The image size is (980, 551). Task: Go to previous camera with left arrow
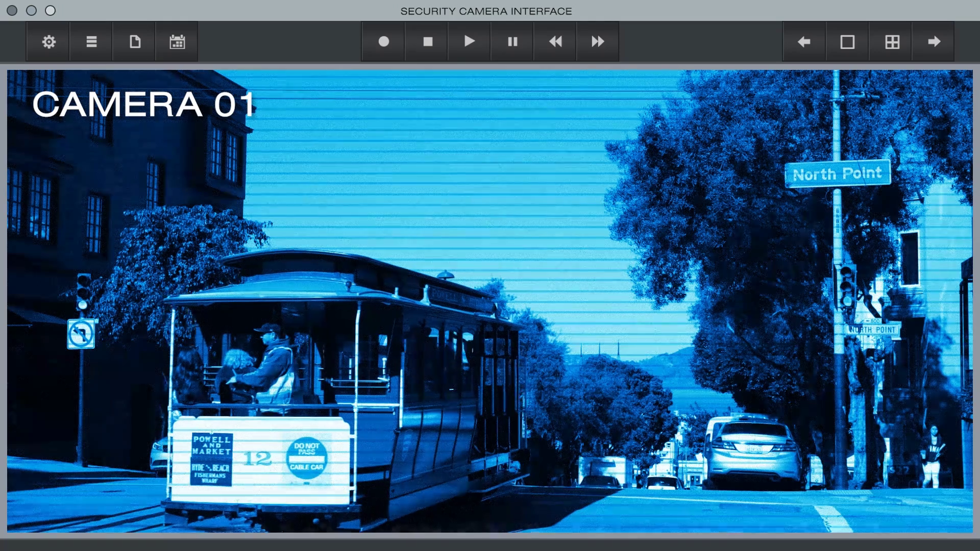[x=804, y=42]
